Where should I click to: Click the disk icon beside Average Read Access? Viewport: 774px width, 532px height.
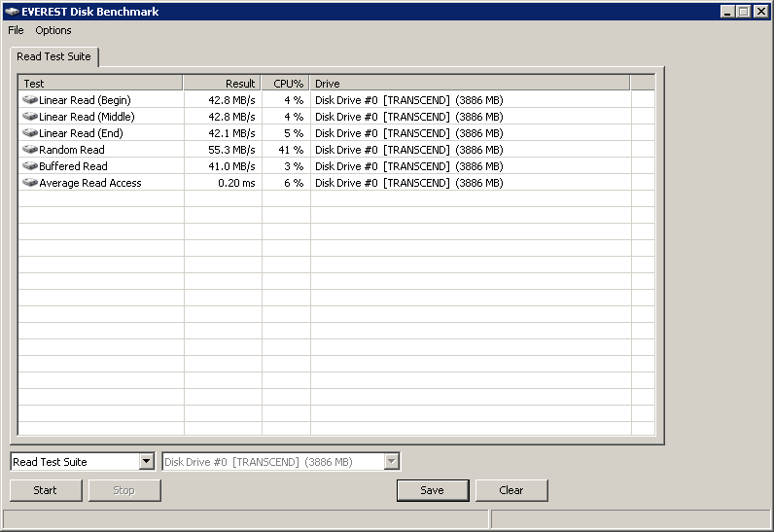click(30, 183)
